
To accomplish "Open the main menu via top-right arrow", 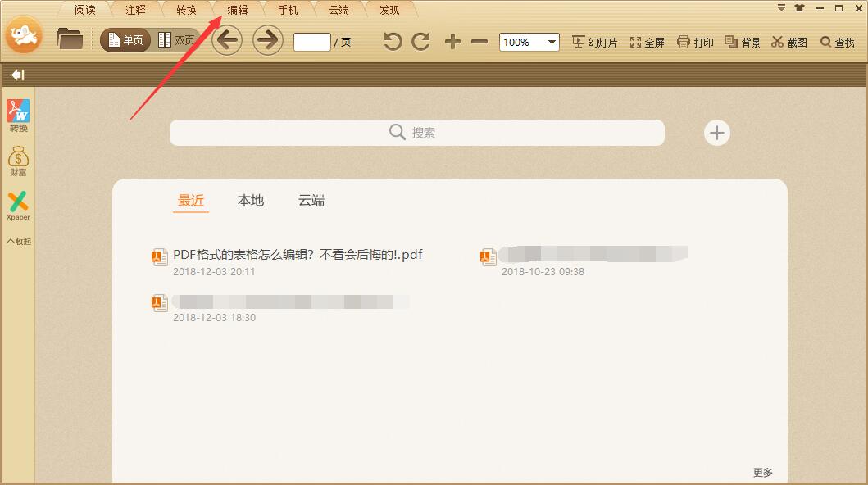I will 780,8.
